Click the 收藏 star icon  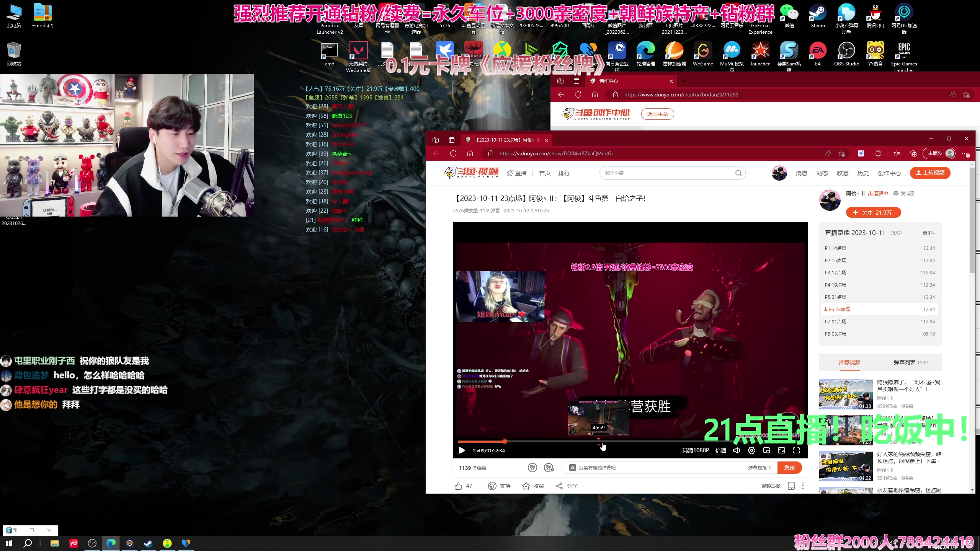tap(526, 486)
